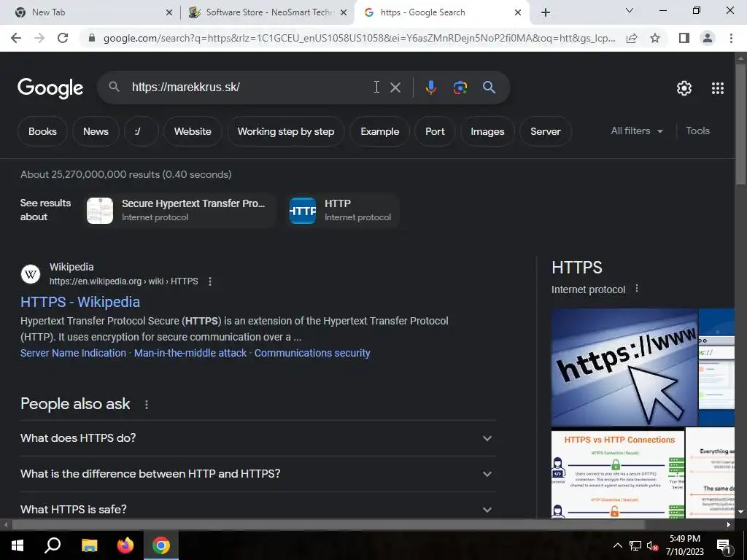
Task: Open the new tab button
Action: [x=546, y=12]
